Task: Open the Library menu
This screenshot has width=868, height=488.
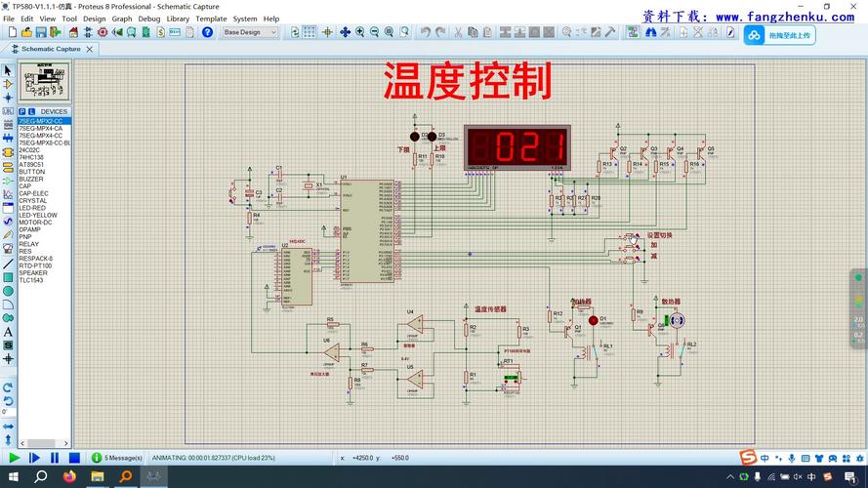Action: (x=178, y=19)
